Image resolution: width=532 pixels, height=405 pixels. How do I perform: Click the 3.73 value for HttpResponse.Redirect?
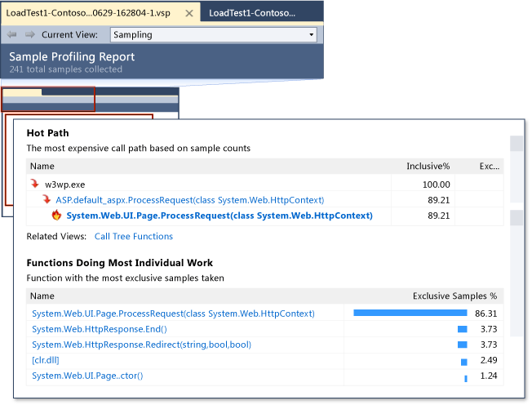(x=489, y=345)
